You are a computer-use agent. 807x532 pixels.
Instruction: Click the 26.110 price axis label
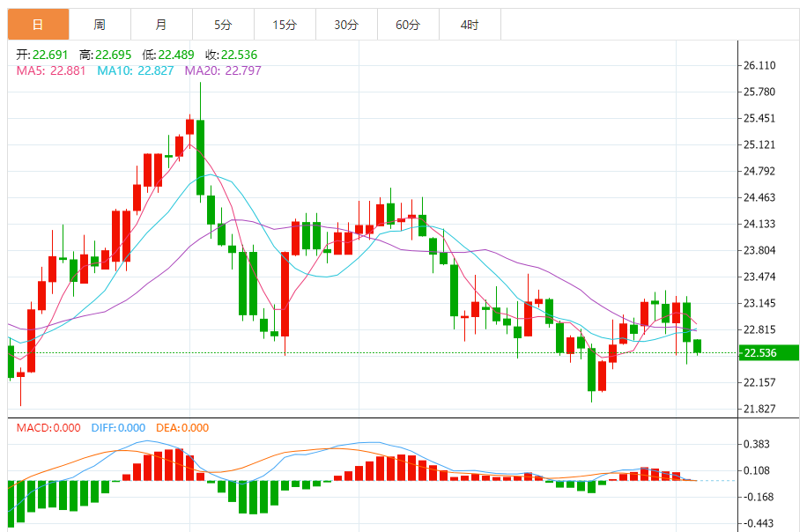click(759, 66)
